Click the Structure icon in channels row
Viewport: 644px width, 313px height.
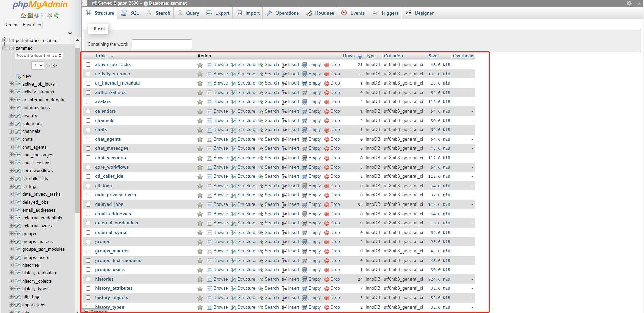click(x=234, y=121)
